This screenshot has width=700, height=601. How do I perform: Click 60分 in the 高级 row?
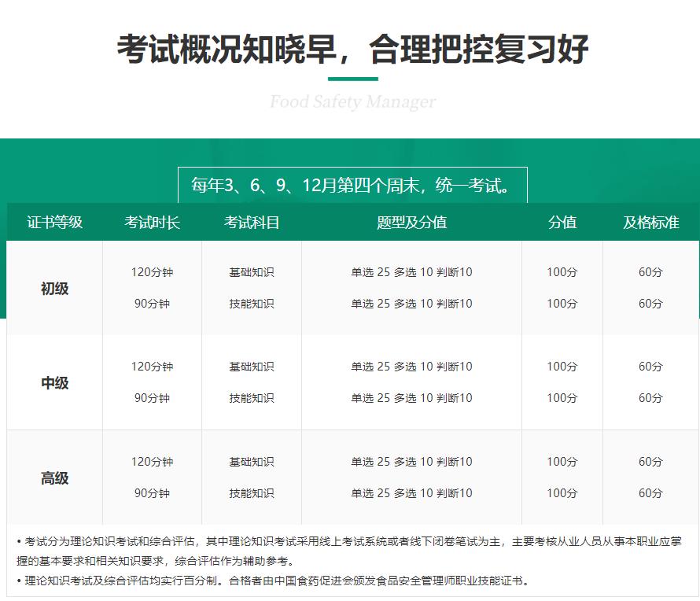(650, 460)
